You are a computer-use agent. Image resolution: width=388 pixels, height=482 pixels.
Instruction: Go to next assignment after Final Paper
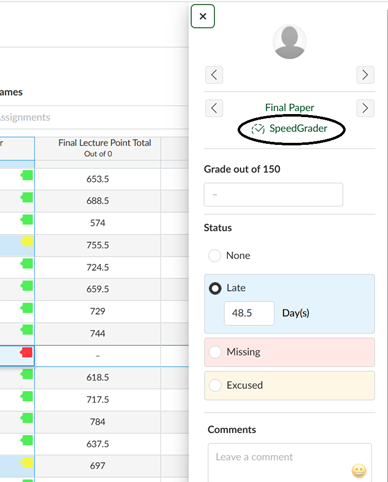365,108
